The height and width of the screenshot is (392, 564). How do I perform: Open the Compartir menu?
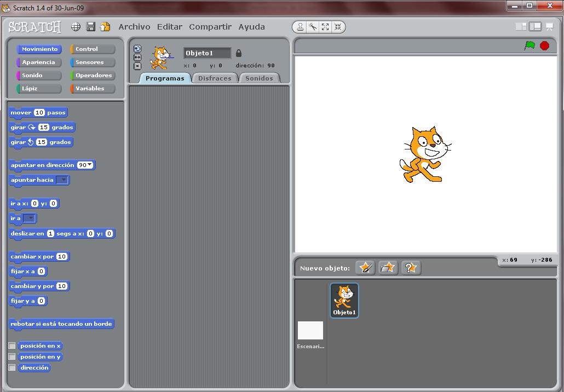[x=210, y=27]
